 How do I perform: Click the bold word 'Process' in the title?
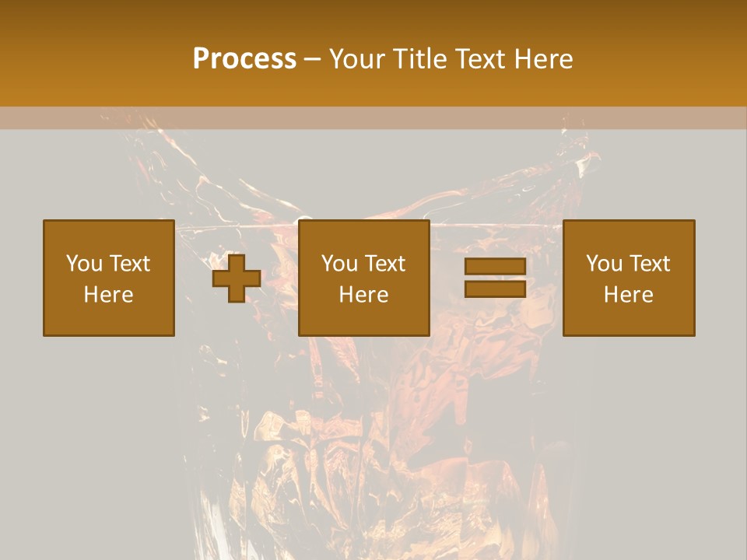pos(244,58)
